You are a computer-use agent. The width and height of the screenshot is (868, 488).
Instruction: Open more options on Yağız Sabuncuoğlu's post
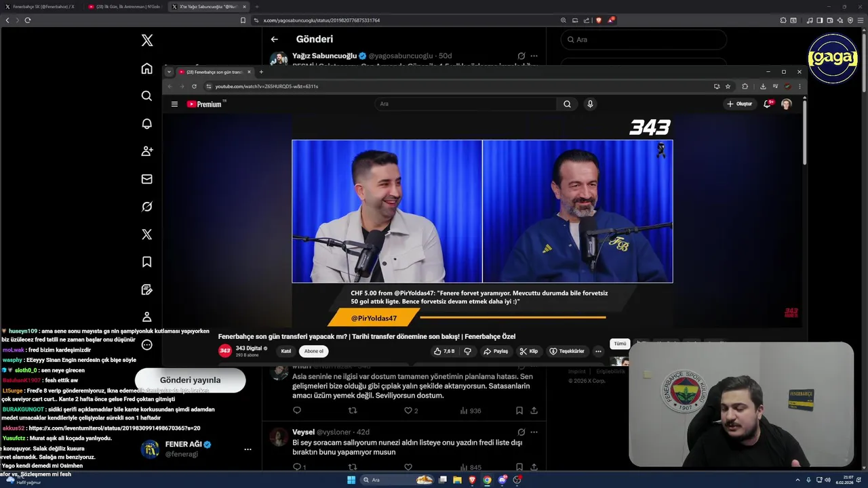tap(534, 56)
